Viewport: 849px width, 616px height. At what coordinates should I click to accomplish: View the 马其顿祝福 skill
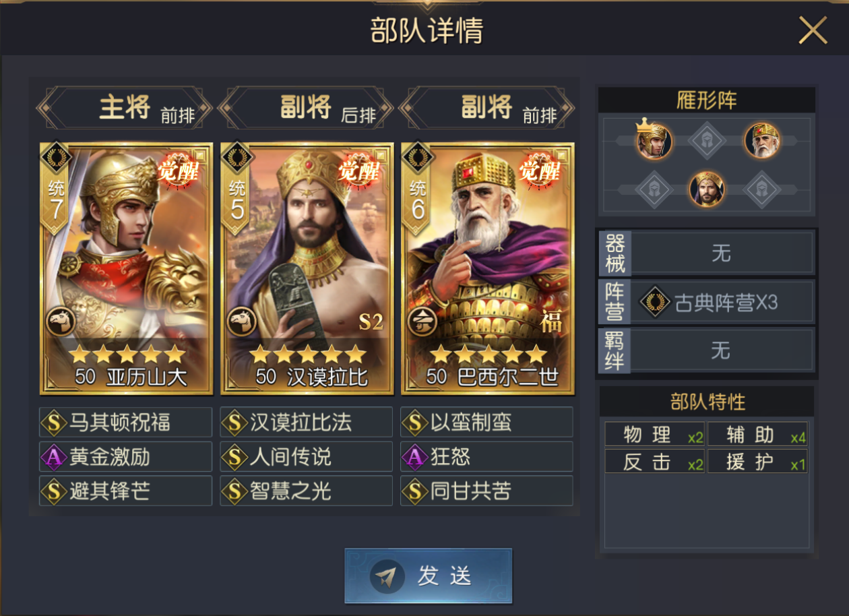(x=126, y=423)
